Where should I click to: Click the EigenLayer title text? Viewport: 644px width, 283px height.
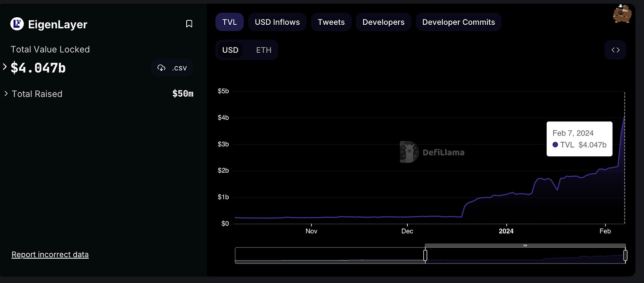(x=57, y=24)
